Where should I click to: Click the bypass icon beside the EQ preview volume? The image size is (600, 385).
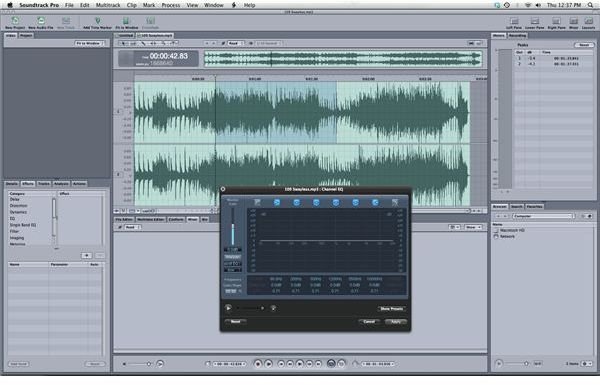click(273, 308)
